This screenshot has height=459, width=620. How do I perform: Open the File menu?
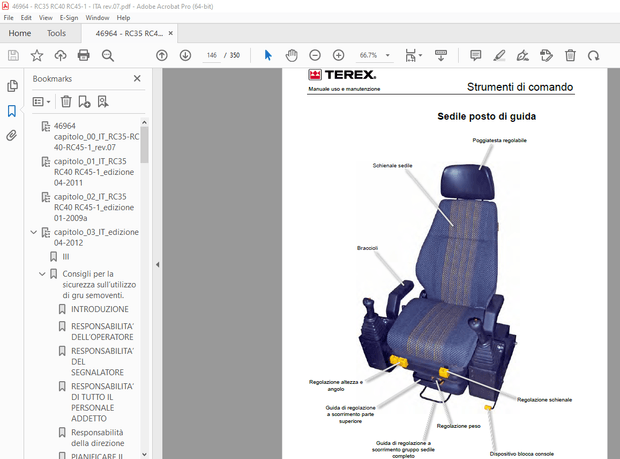(x=8, y=18)
